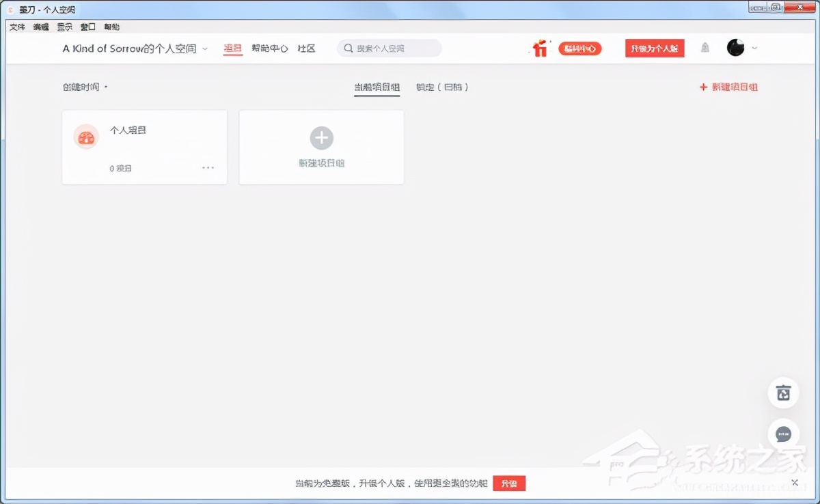Viewport: 820px width, 504px height.
Task: Click the plus icon on 新建项目组 card
Action: (x=321, y=138)
